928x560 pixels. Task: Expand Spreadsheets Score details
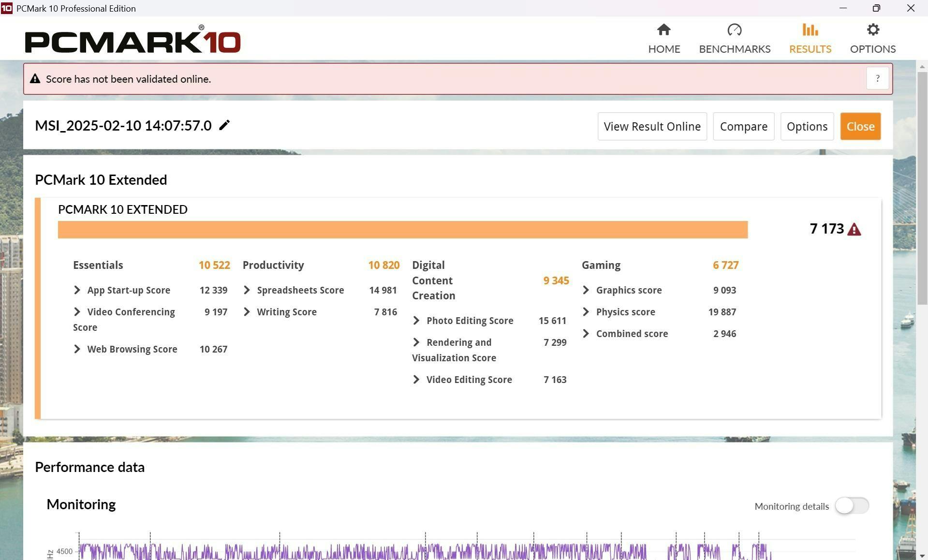(247, 290)
